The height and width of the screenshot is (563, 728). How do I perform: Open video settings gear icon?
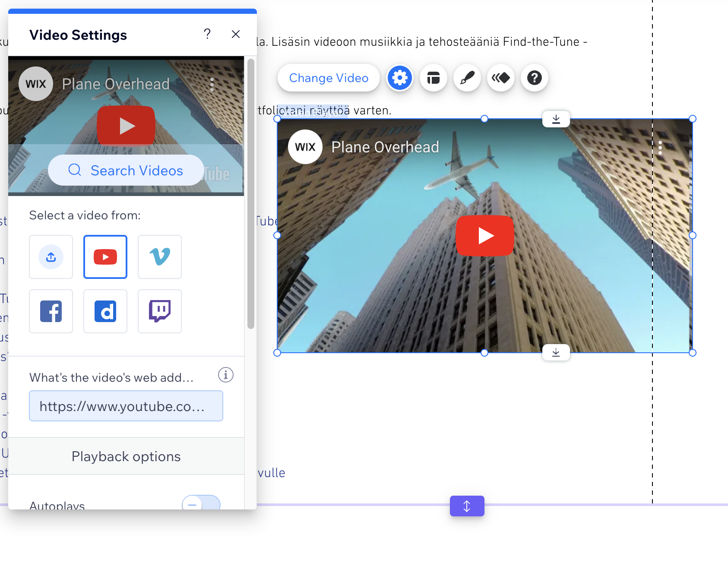click(x=399, y=78)
